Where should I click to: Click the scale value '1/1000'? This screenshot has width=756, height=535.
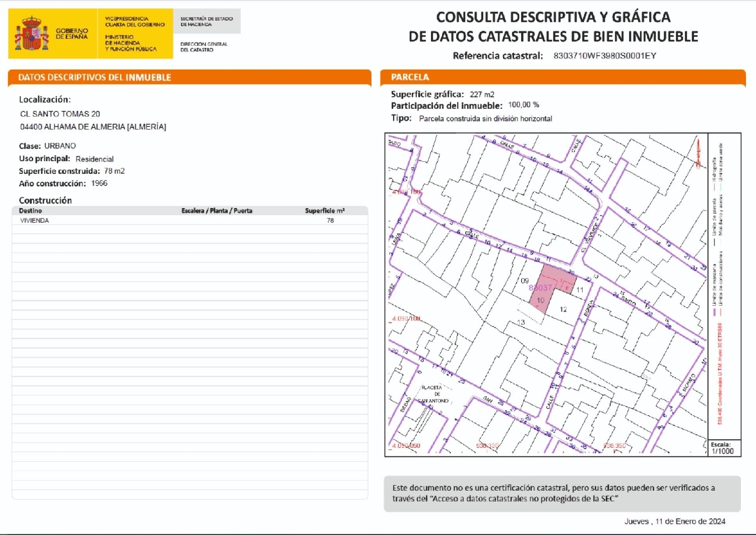click(x=723, y=451)
